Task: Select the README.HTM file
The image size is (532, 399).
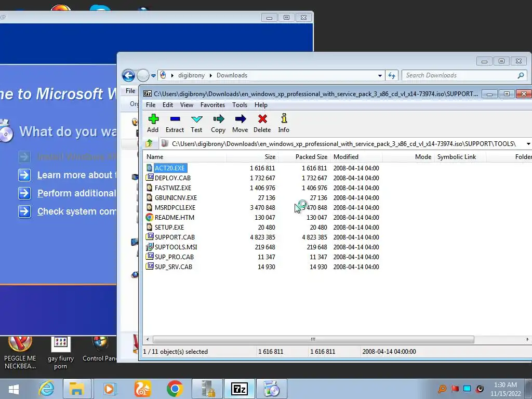Action: click(x=175, y=217)
